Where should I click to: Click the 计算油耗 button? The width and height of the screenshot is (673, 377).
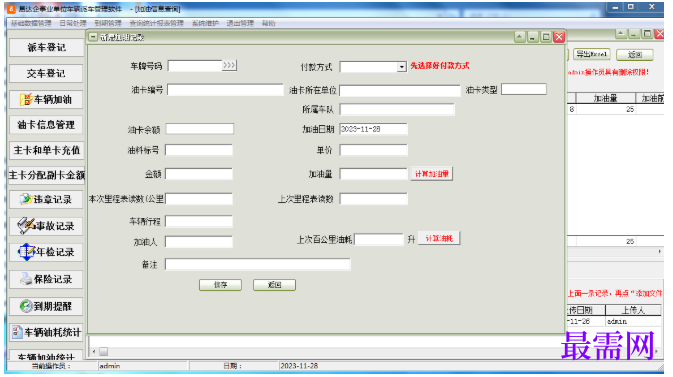pyautogui.click(x=439, y=238)
